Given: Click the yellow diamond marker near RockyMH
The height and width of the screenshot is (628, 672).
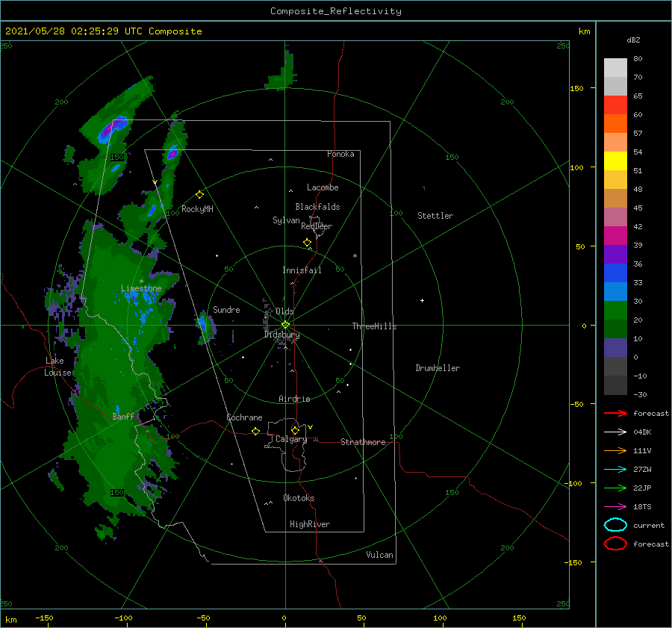Looking at the screenshot, I should point(199,195).
